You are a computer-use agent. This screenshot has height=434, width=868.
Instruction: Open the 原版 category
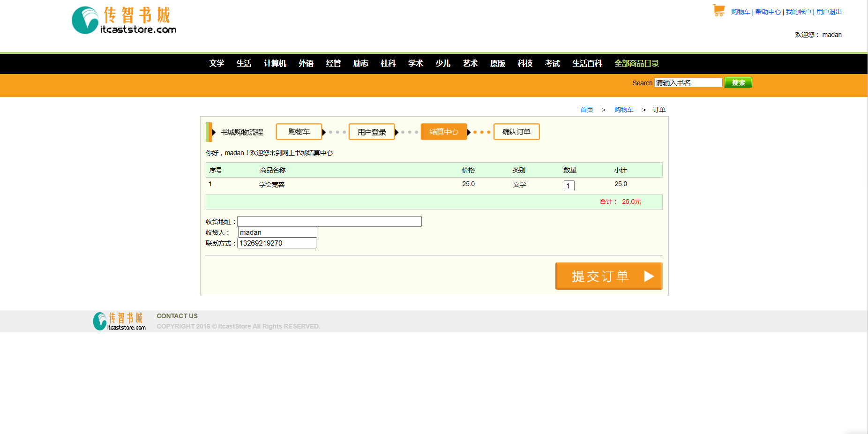coord(498,63)
